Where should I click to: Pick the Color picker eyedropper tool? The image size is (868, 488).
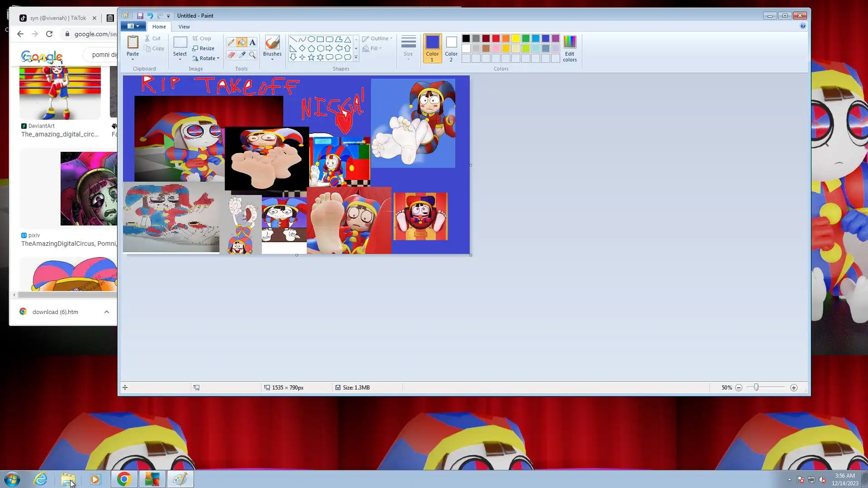pyautogui.click(x=242, y=55)
